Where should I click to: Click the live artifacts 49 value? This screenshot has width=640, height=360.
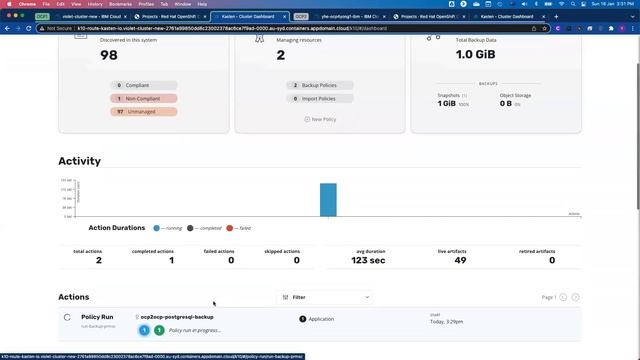pos(460,260)
